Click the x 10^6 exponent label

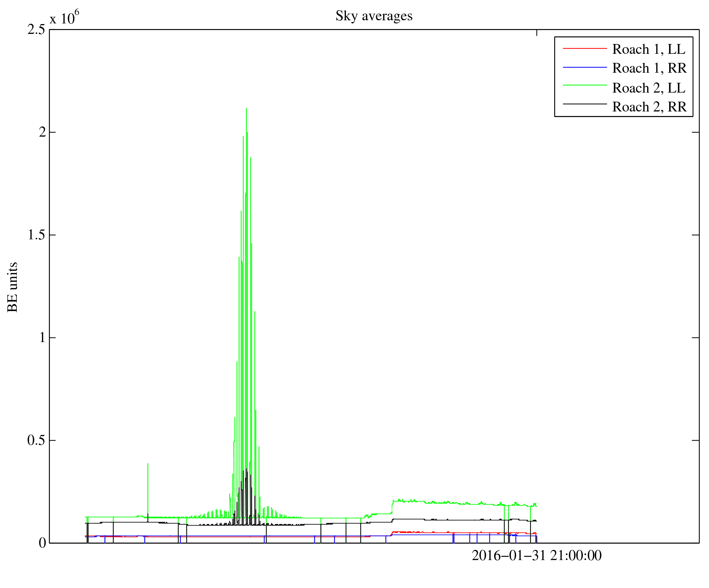(64, 17)
